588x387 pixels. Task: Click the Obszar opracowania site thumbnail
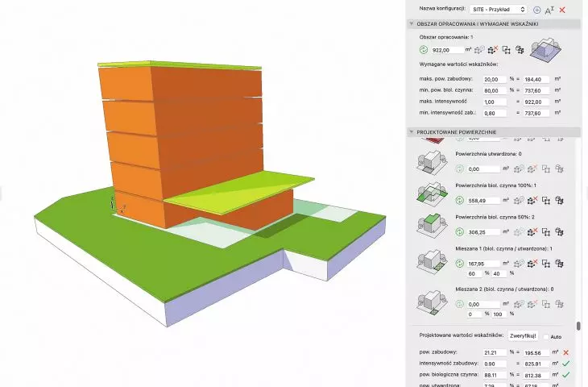(x=545, y=49)
